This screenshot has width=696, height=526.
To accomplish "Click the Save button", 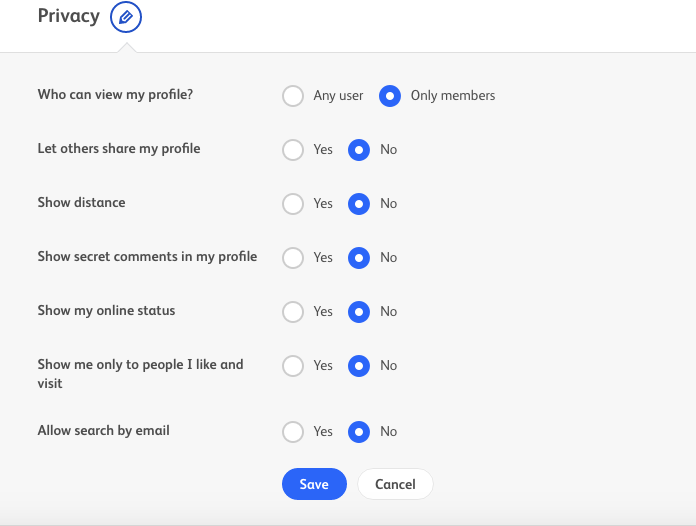I will (314, 484).
